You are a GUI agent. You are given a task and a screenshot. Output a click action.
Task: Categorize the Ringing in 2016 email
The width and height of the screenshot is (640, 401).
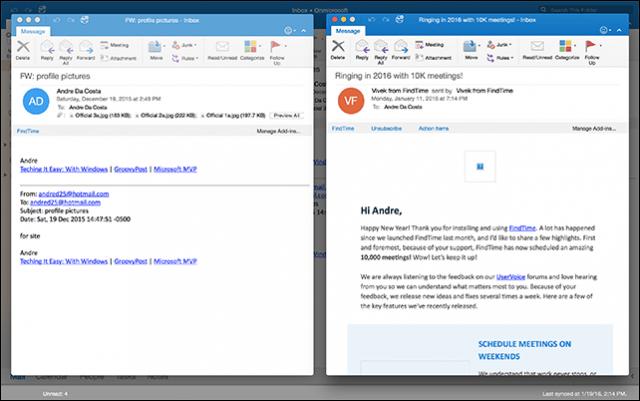567,50
